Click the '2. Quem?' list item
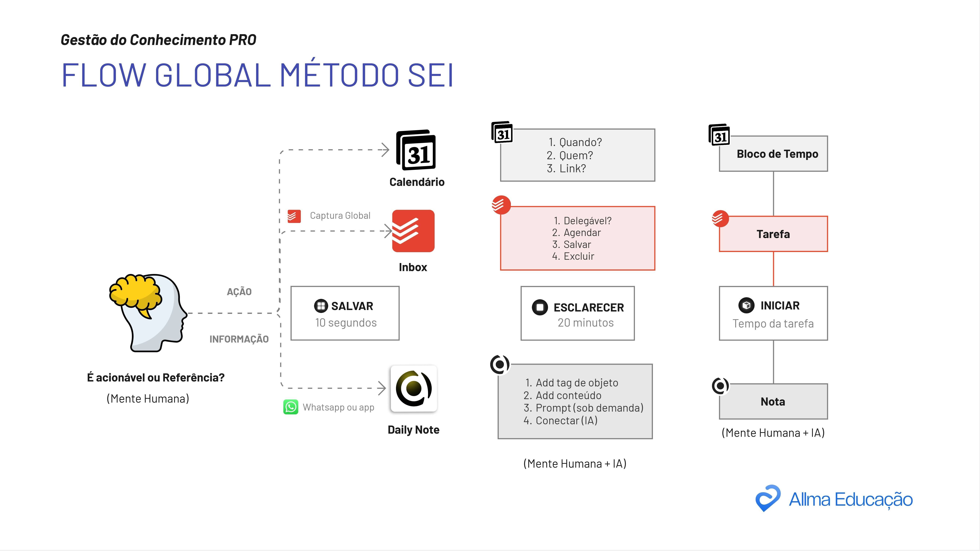The height and width of the screenshot is (551, 980). [569, 156]
